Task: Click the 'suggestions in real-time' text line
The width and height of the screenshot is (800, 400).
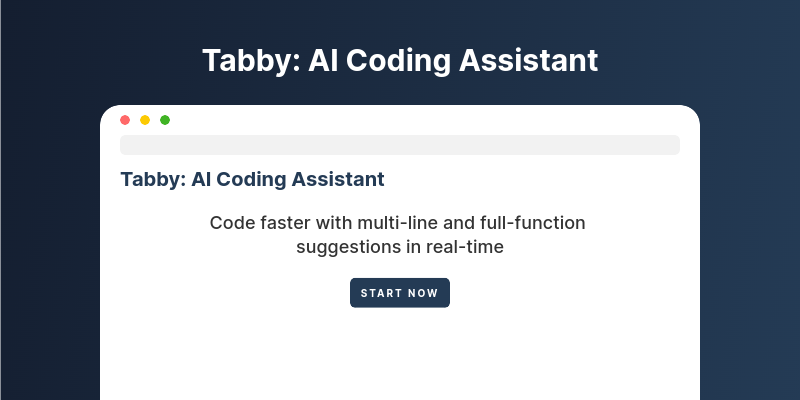Action: point(400,247)
